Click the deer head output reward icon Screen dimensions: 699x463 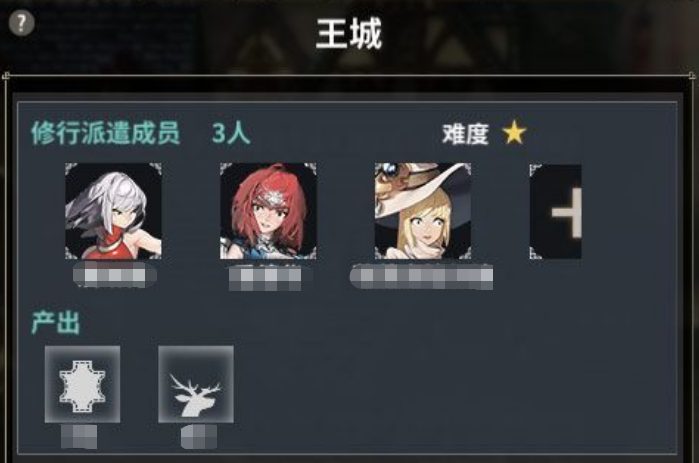[x=196, y=384]
